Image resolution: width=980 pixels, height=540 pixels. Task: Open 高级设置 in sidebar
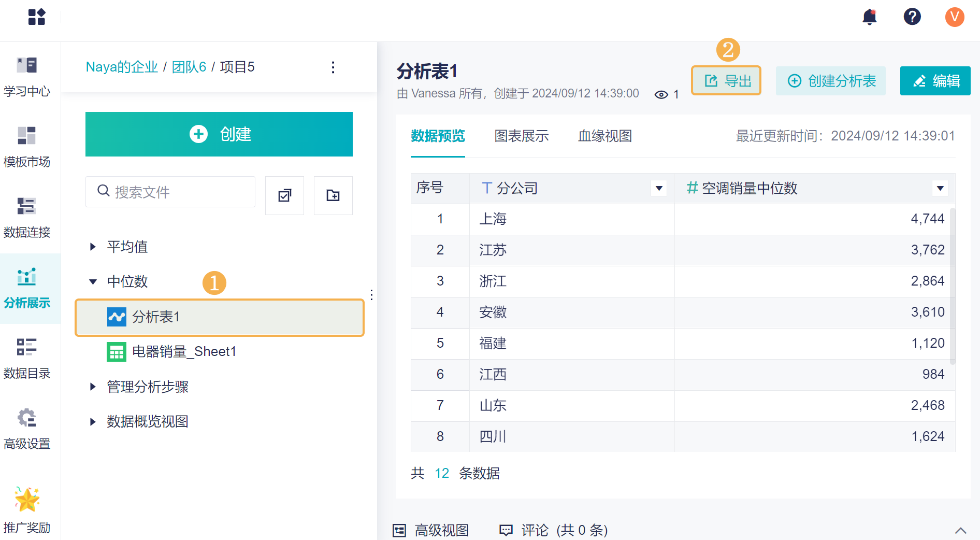click(x=27, y=429)
